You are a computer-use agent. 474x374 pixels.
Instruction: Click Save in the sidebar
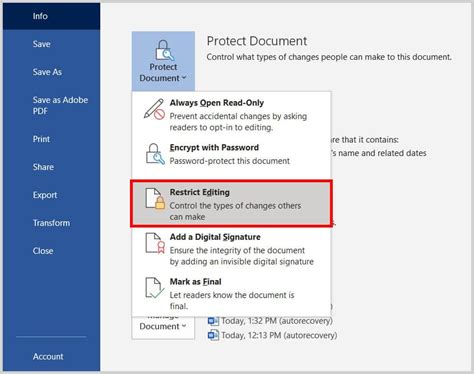[x=41, y=44]
